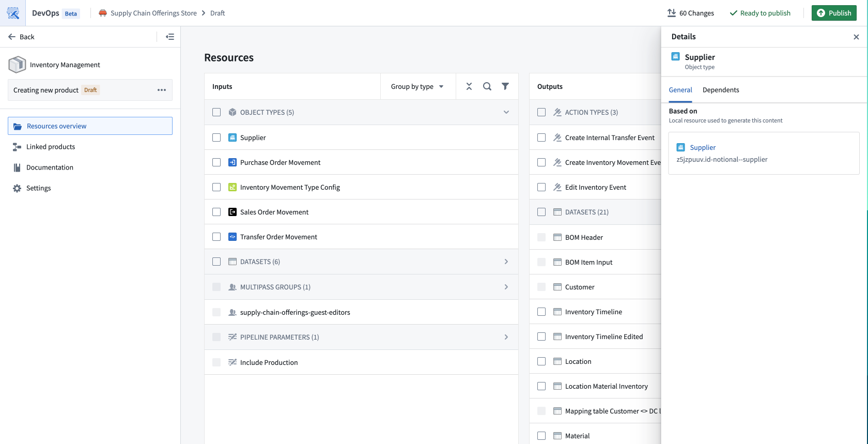Click the Settings gear icon in sidebar

point(17,188)
